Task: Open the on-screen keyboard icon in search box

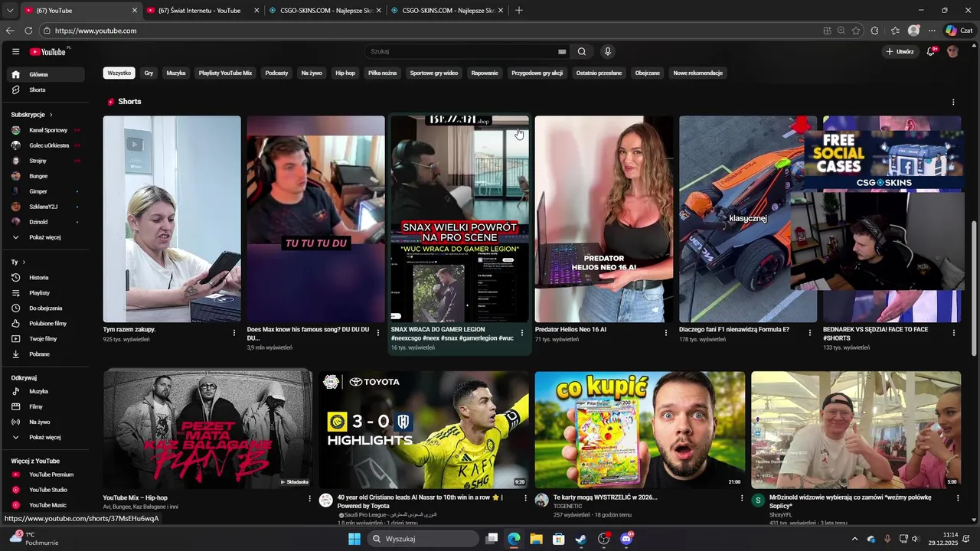Action: pos(562,51)
